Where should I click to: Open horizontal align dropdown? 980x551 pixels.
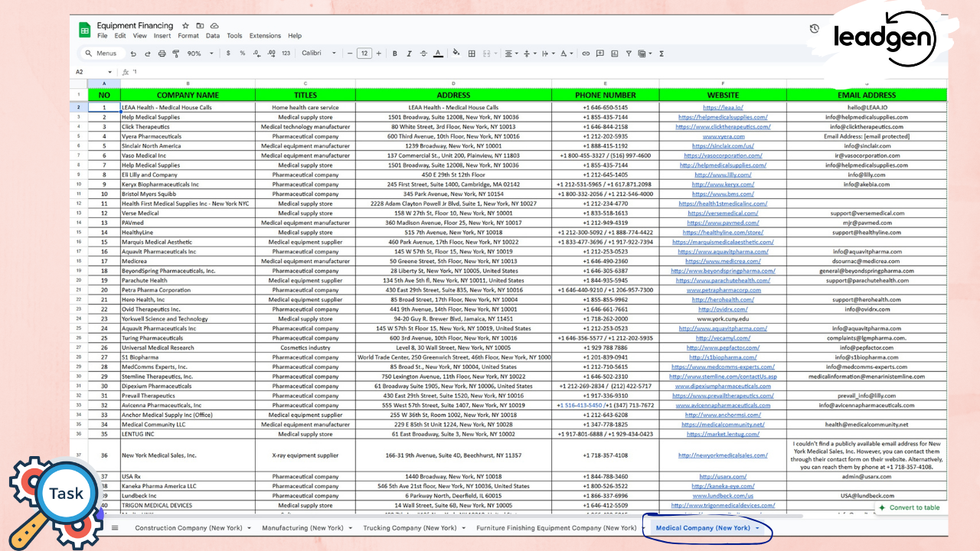pyautogui.click(x=511, y=54)
